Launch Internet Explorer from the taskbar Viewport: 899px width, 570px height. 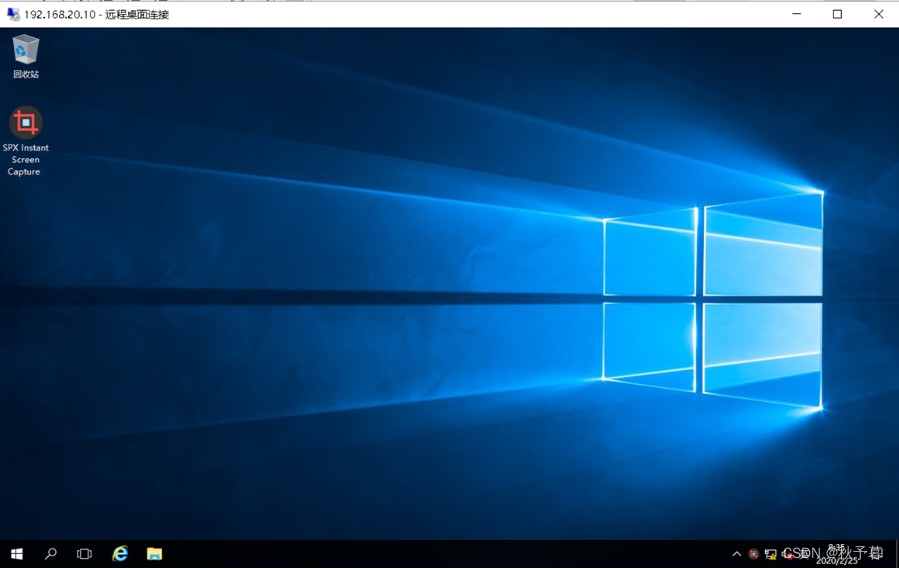point(120,554)
